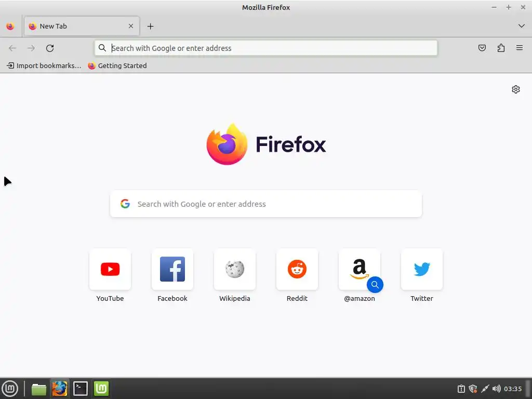
Task: Click the YouTube label under its tile
Action: coord(110,299)
